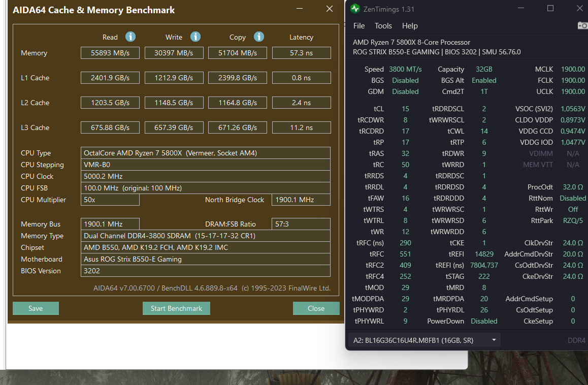Close the AIDA64 window with X

click(329, 9)
